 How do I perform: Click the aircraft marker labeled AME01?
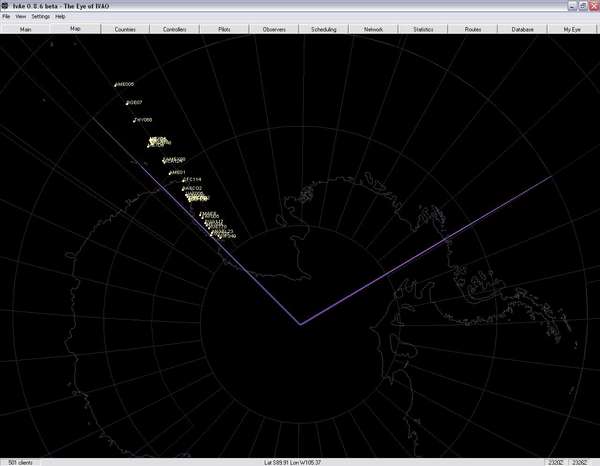coord(171,172)
